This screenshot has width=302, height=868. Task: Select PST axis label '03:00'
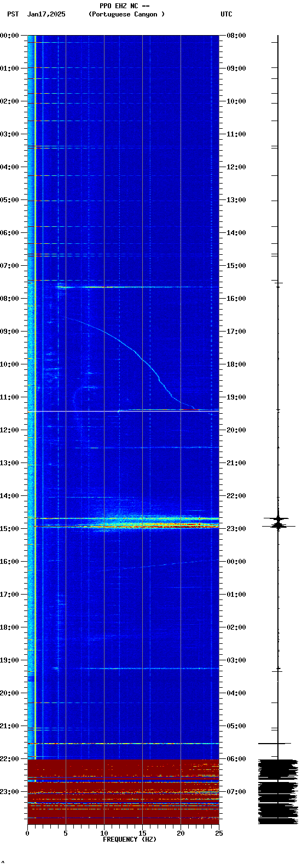[x=10, y=134]
